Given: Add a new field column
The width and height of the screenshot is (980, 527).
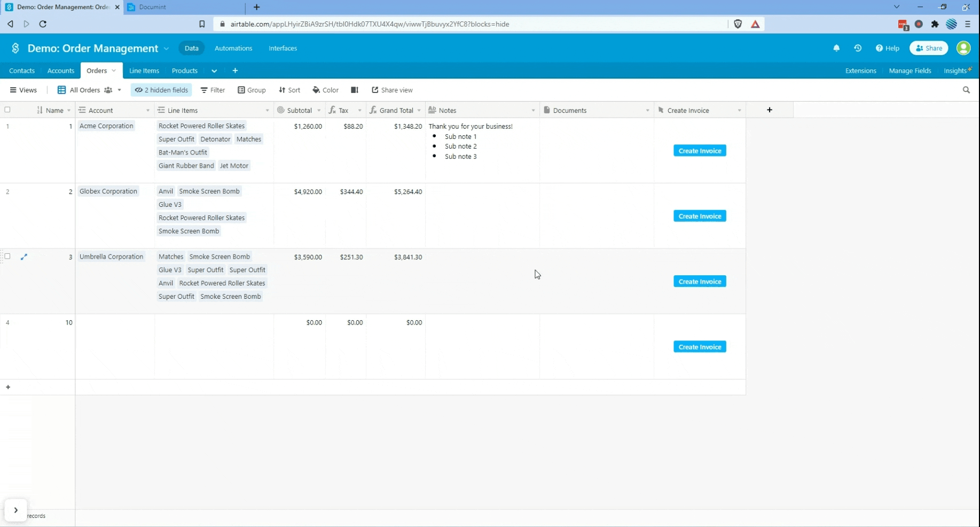Looking at the screenshot, I should pos(770,110).
